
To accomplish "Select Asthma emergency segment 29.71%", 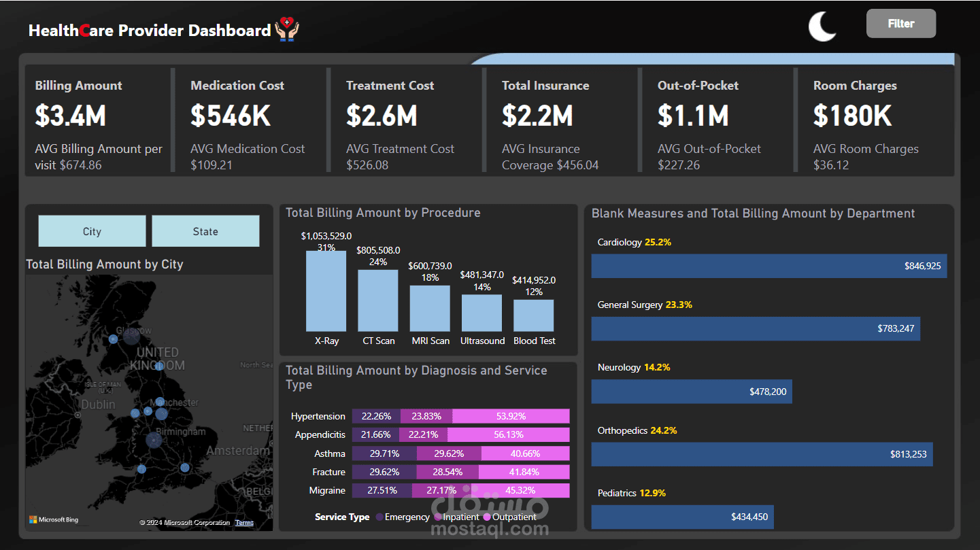I will [x=384, y=453].
